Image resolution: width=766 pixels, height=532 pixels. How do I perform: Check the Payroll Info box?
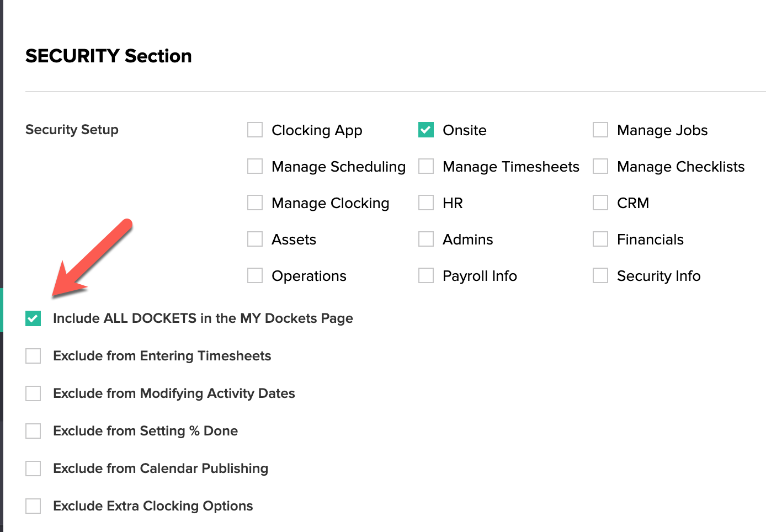426,275
